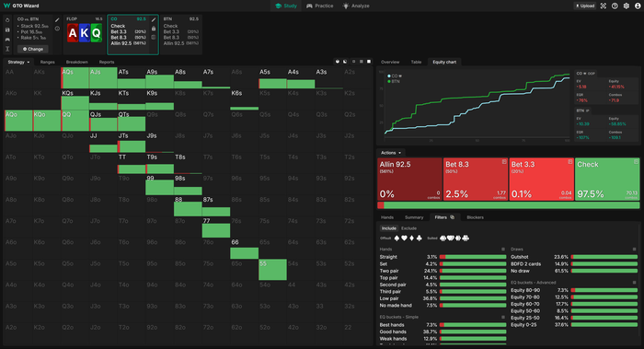Edit CO action card with pencil icon
This screenshot has height=349, width=644.
154,19
